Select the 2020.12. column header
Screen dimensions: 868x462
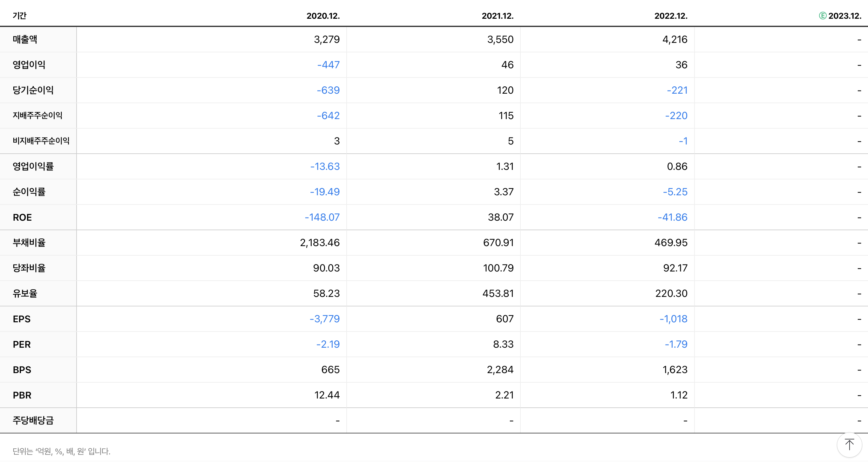pos(323,16)
